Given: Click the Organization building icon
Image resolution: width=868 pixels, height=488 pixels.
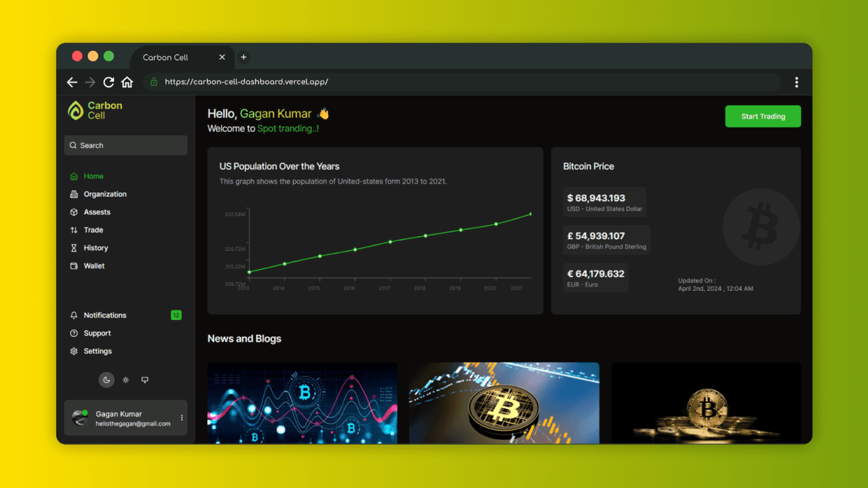Looking at the screenshot, I should pos(74,194).
